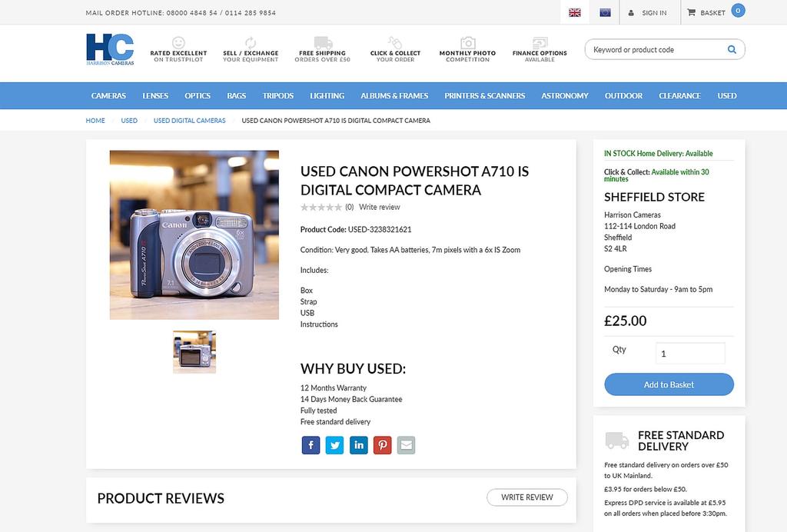787x532 pixels.
Task: Click the search magnifier icon
Action: pyautogui.click(x=732, y=50)
